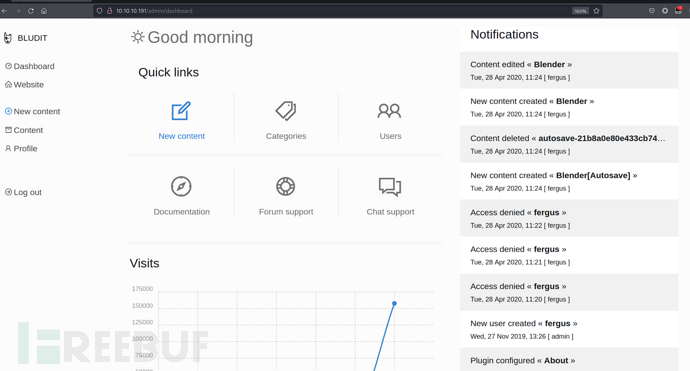Click the Website home icon in sidebar
The image size is (690, 371).
[x=8, y=84]
